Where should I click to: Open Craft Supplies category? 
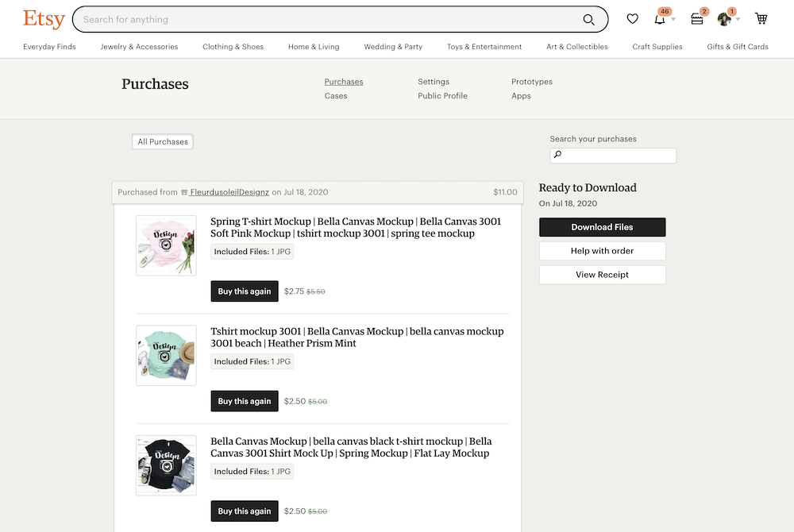(x=657, y=47)
